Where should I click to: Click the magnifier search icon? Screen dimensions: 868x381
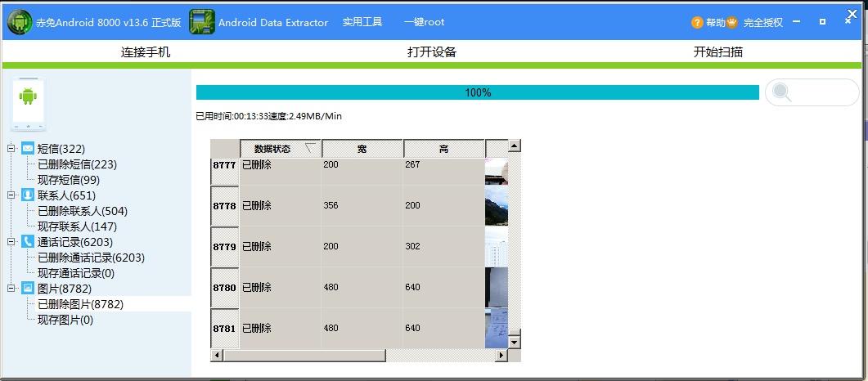782,92
